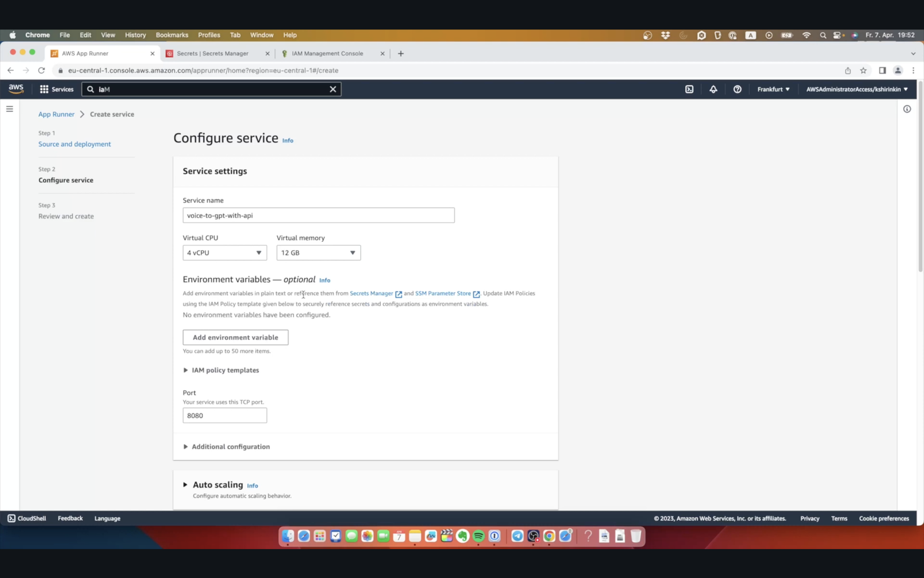
Task: Click Info link beside Auto scaling
Action: point(252,486)
